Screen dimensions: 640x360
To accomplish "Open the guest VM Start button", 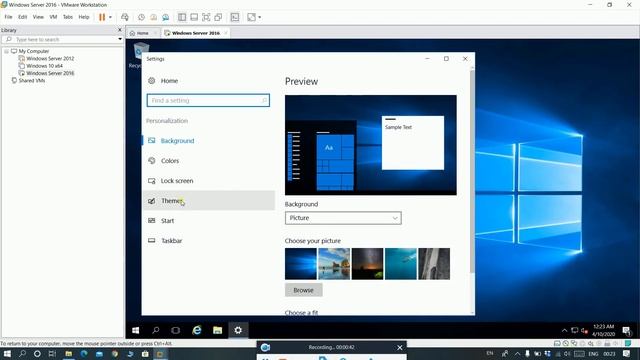I will (136, 330).
